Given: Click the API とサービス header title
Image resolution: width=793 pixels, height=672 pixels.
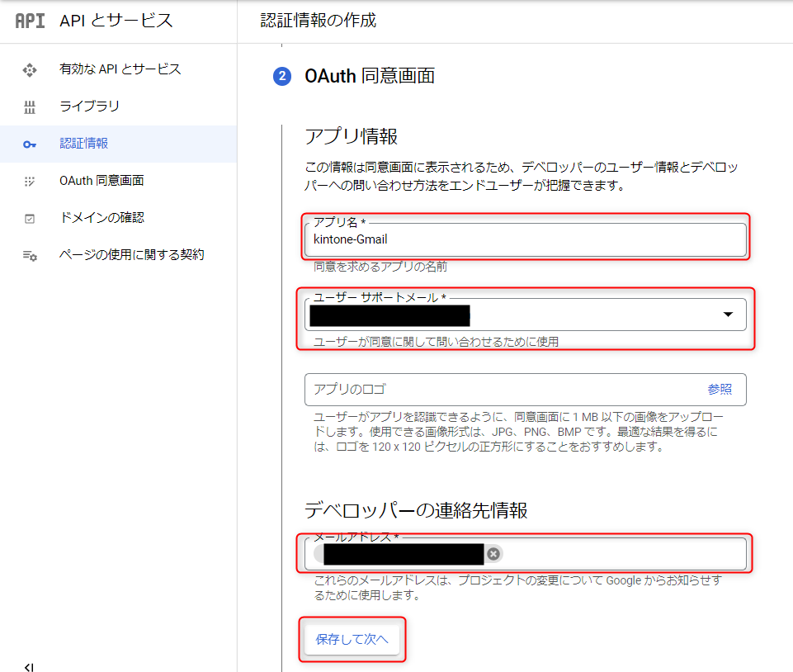Looking at the screenshot, I should (x=116, y=21).
